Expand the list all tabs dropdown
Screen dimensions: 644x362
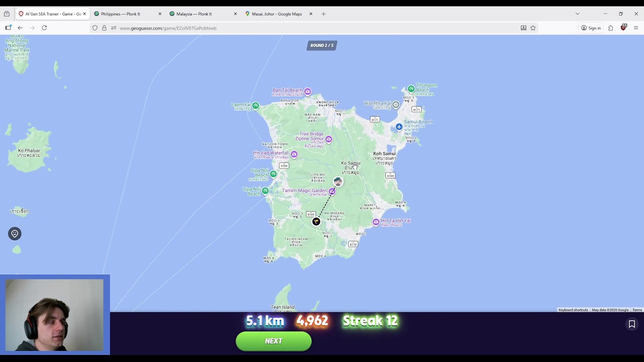click(x=578, y=14)
